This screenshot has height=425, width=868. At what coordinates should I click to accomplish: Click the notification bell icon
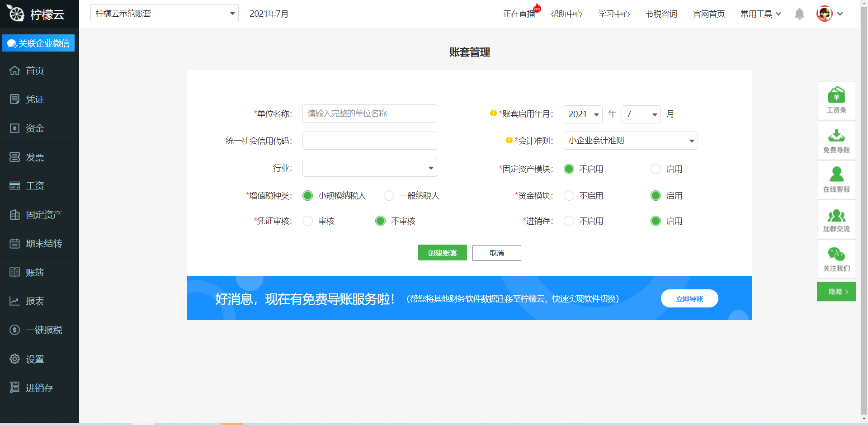(799, 14)
